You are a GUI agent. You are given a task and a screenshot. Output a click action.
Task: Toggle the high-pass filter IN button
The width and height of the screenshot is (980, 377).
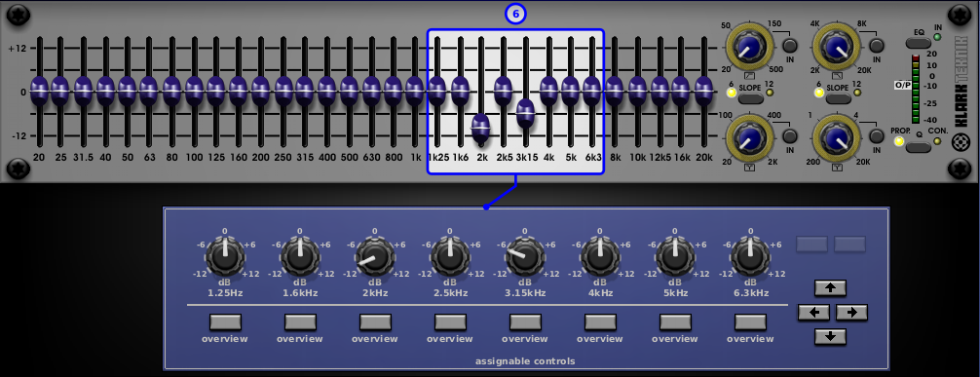pos(791,46)
